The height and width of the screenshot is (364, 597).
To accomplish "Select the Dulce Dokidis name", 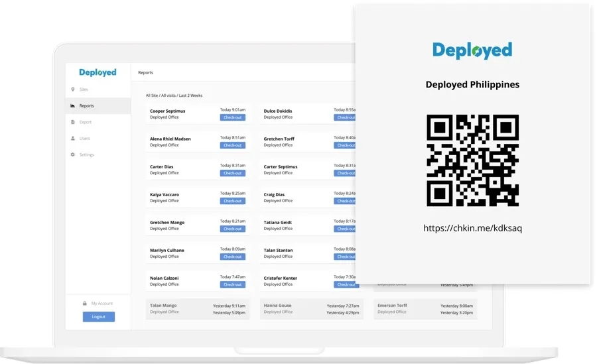I will click(278, 111).
